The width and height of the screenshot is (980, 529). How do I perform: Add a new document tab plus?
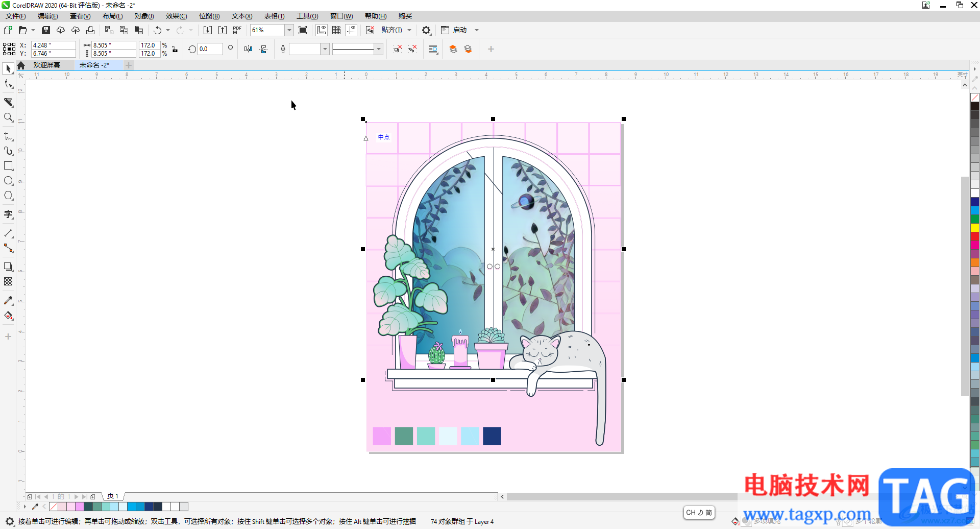click(129, 65)
